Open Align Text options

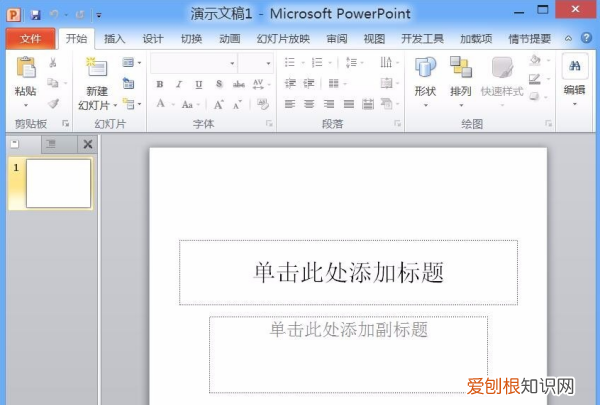point(386,83)
